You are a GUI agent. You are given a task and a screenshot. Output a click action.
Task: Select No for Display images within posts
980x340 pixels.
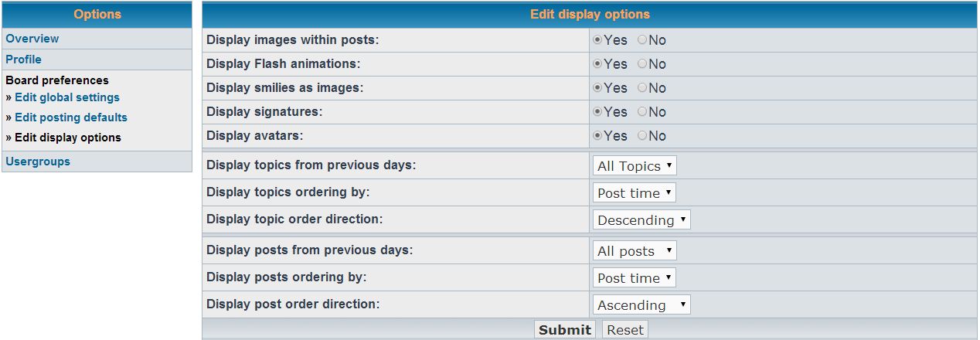(642, 40)
